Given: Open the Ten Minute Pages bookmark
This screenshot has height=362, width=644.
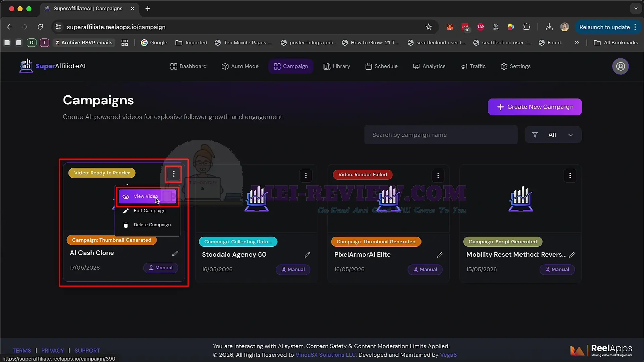Looking at the screenshot, I should (243, 43).
